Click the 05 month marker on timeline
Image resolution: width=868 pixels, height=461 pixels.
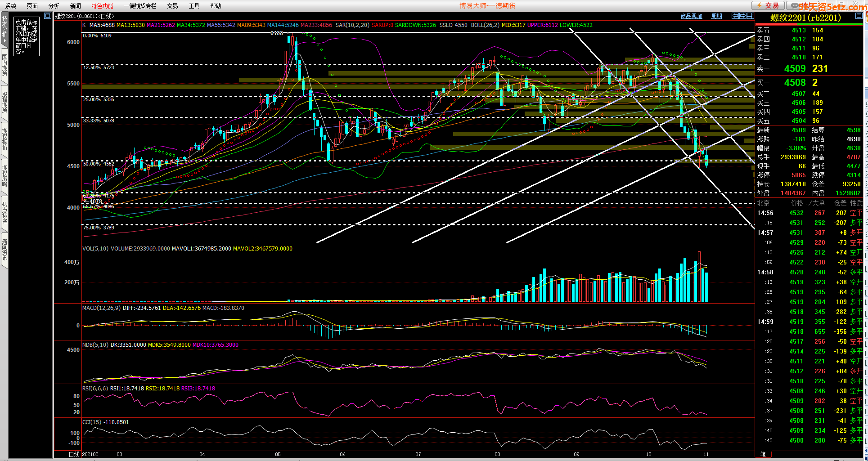[x=278, y=454]
